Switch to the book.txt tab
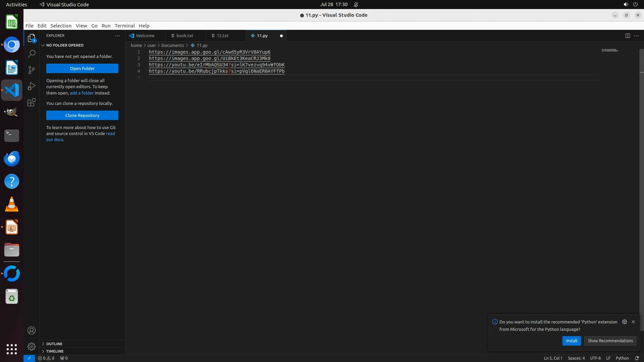This screenshot has height=362, width=644. click(x=184, y=36)
